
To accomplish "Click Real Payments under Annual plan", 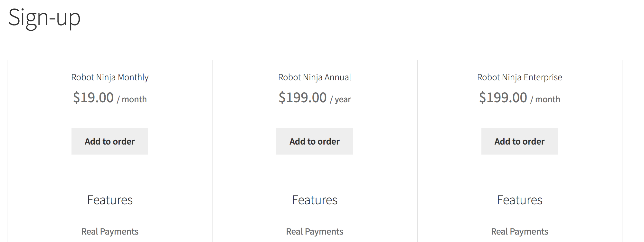I will pos(314,231).
